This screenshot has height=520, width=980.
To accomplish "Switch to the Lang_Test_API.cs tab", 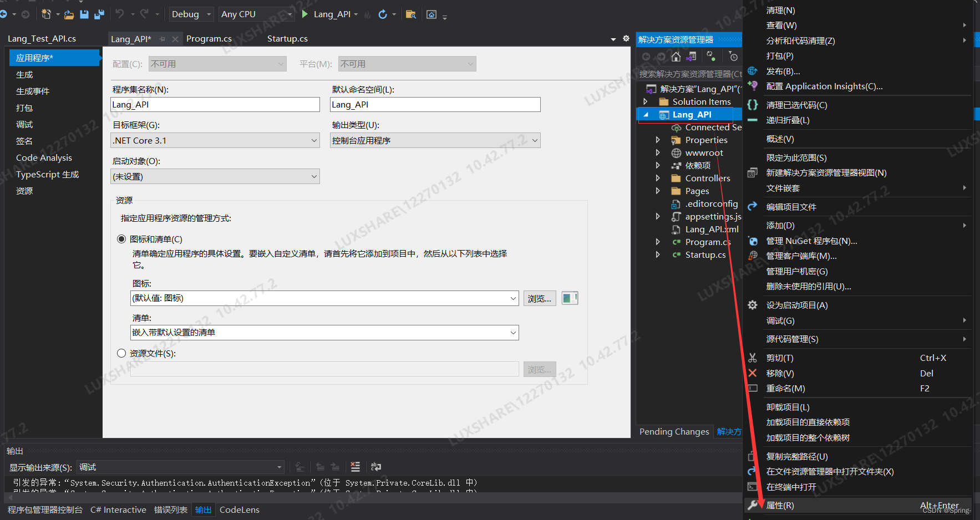I will coord(42,39).
